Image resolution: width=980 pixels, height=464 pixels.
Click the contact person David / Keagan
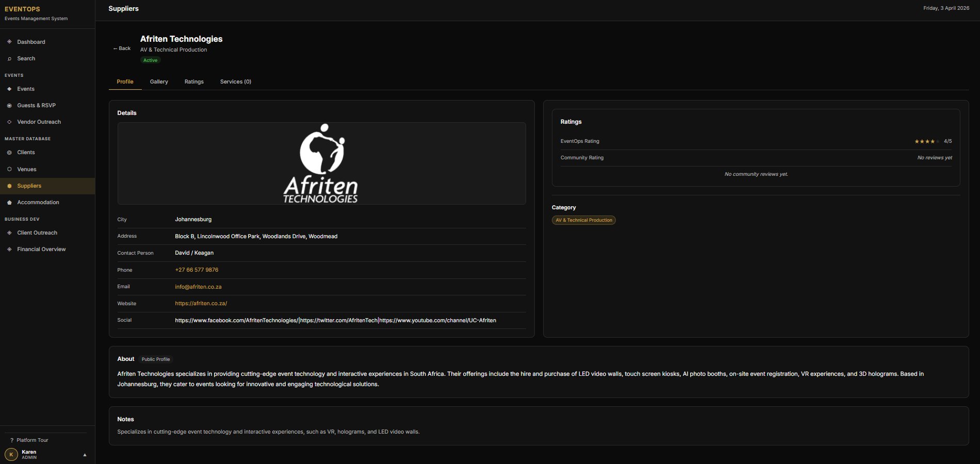pos(194,253)
